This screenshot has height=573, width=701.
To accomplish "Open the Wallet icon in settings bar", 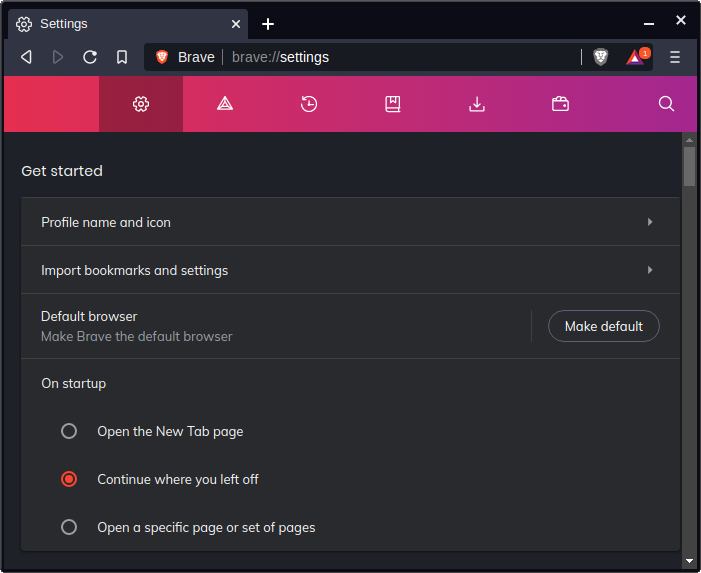I will (x=561, y=104).
